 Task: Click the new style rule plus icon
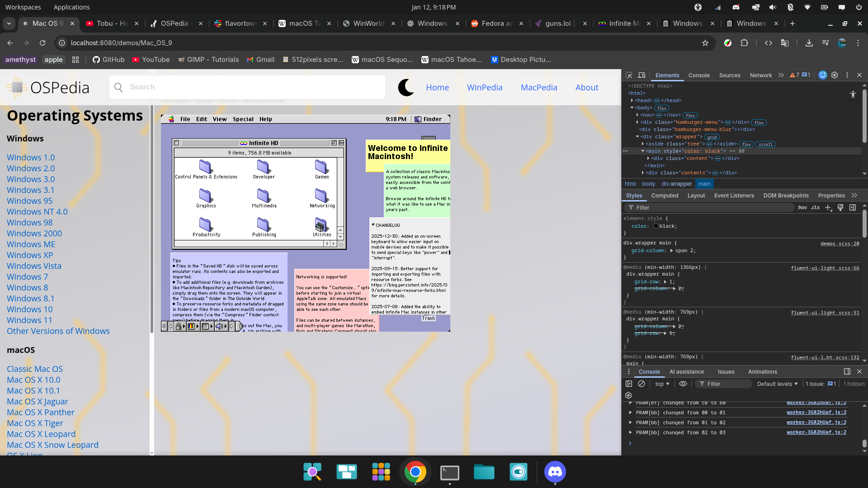(828, 207)
